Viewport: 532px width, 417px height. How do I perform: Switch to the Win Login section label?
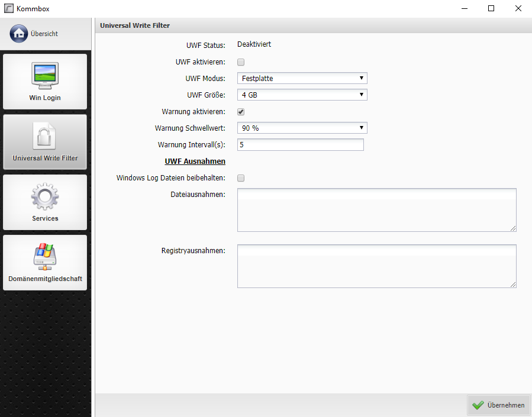pos(45,98)
